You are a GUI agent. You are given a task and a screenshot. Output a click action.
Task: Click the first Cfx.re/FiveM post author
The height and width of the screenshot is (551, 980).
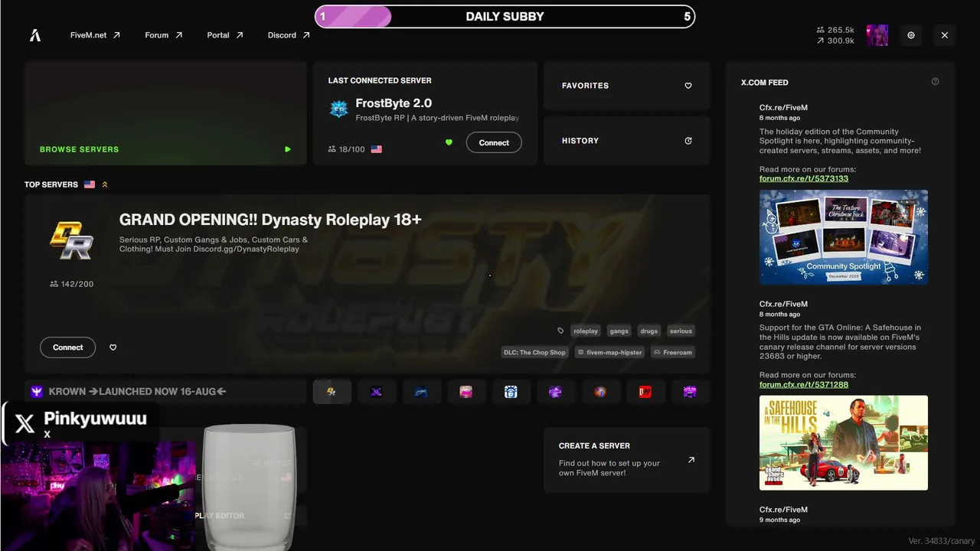point(783,108)
